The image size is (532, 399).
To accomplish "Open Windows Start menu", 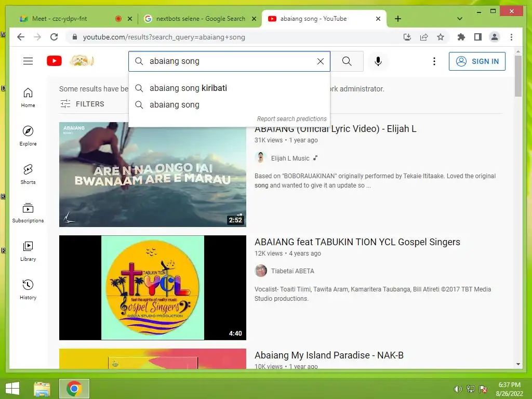I will click(12, 389).
